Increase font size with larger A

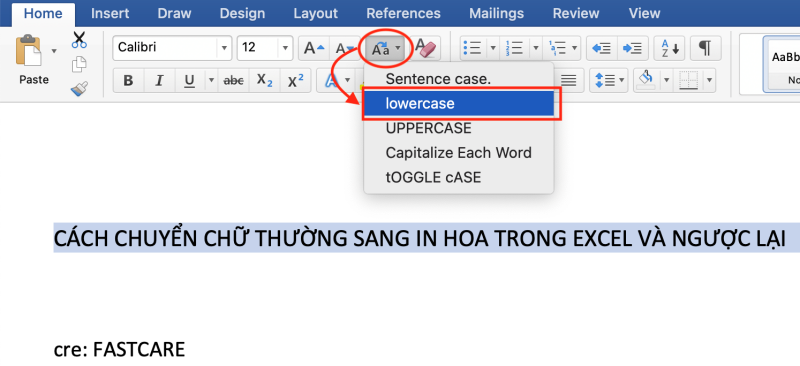(313, 48)
